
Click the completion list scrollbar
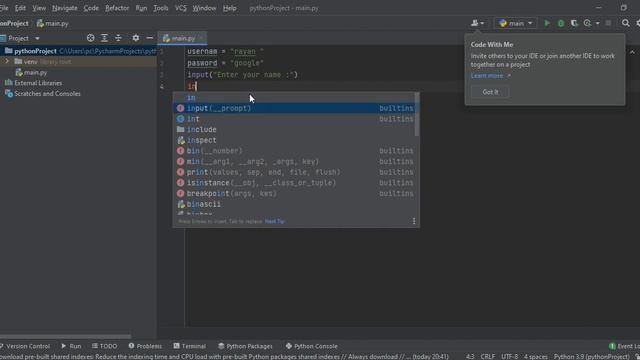coord(417,114)
